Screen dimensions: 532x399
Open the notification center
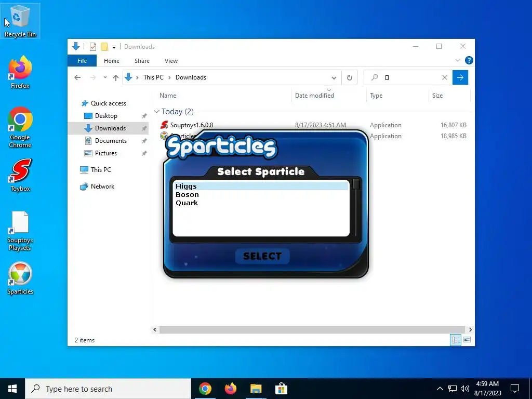coord(515,389)
